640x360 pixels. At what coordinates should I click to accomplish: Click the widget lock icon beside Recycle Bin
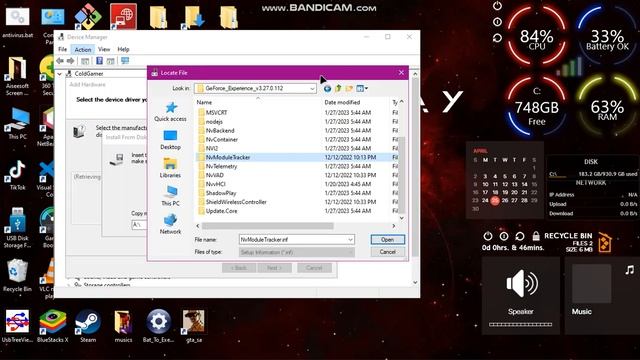pos(536,236)
